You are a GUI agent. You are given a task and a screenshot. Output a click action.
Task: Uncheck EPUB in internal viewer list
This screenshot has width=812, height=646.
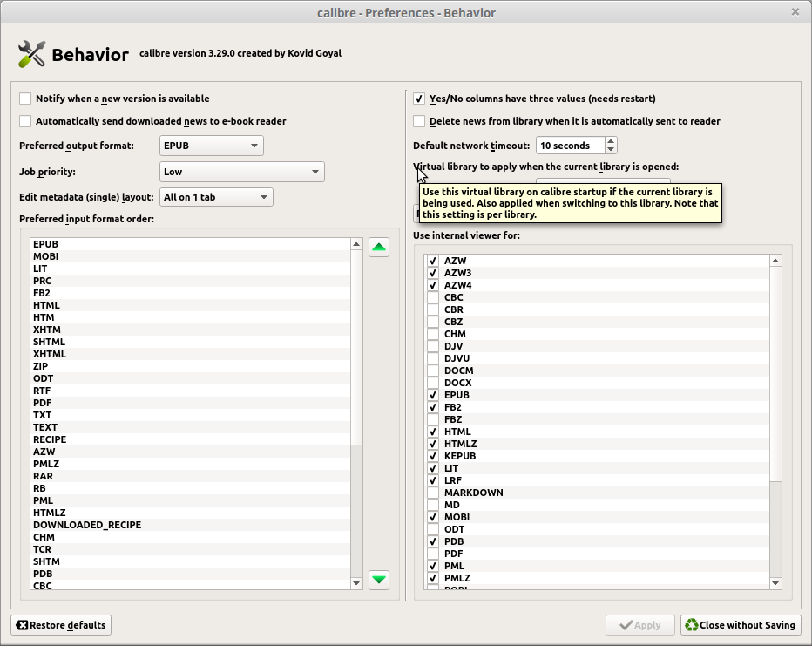[433, 395]
